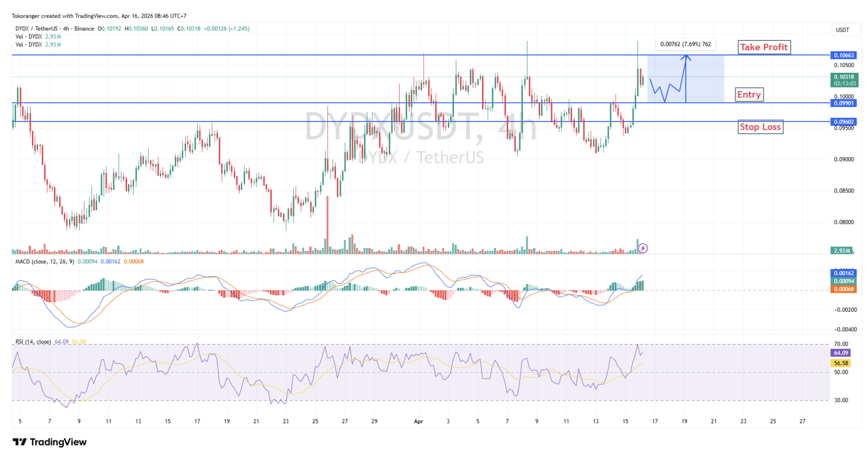
Task: Click the blue upward projection arrow head
Action: coord(686,57)
